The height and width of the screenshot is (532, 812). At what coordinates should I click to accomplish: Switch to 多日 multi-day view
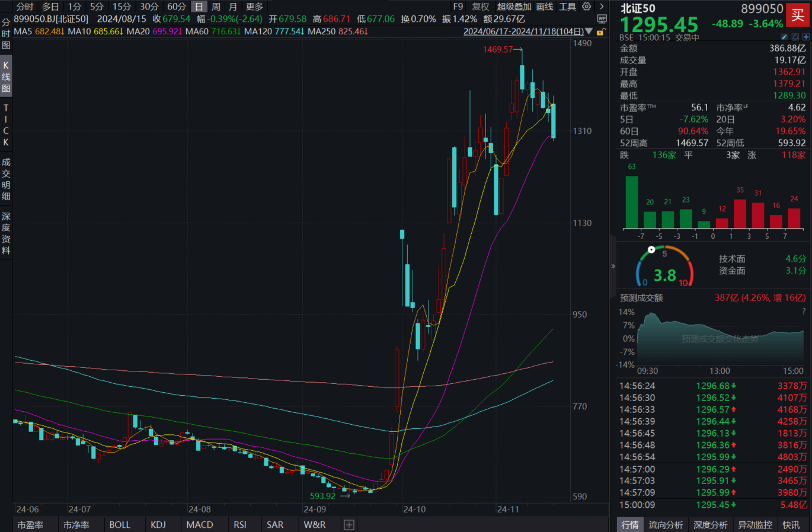[50, 7]
